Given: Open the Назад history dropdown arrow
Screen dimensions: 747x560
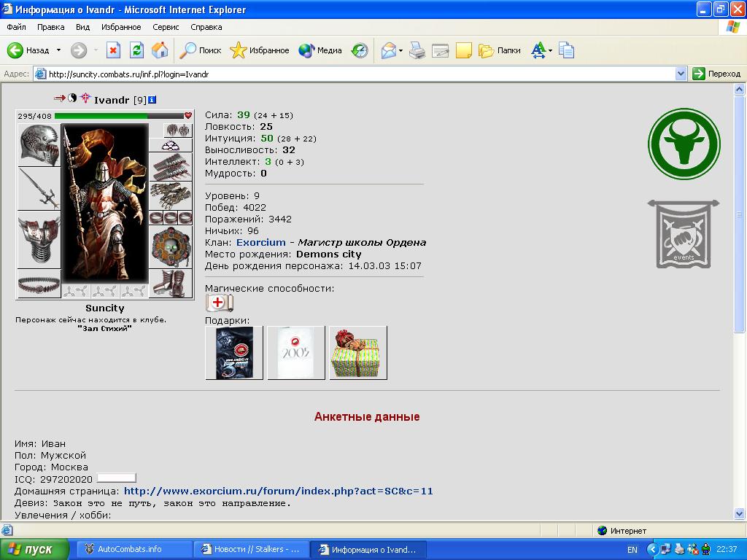Looking at the screenshot, I should pos(58,50).
